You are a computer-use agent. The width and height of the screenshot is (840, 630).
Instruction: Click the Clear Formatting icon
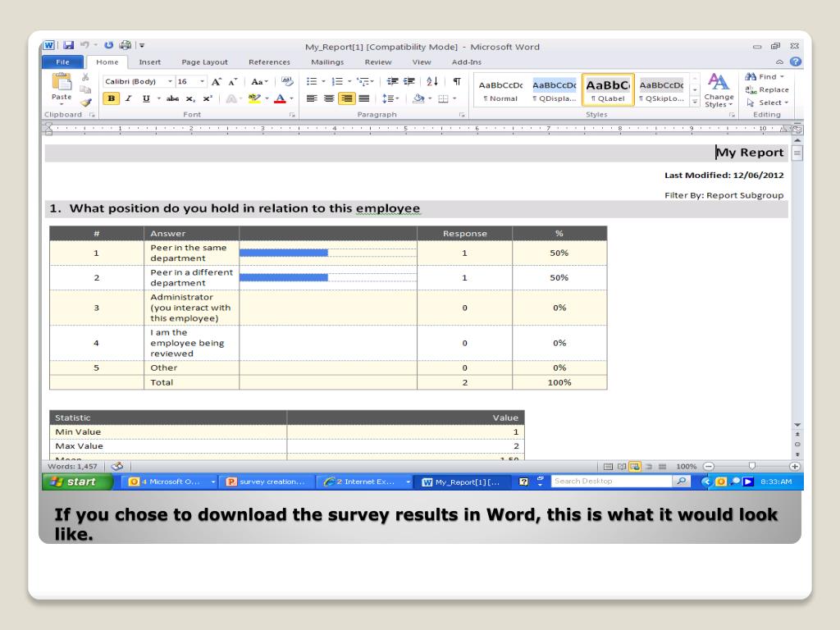coord(287,81)
